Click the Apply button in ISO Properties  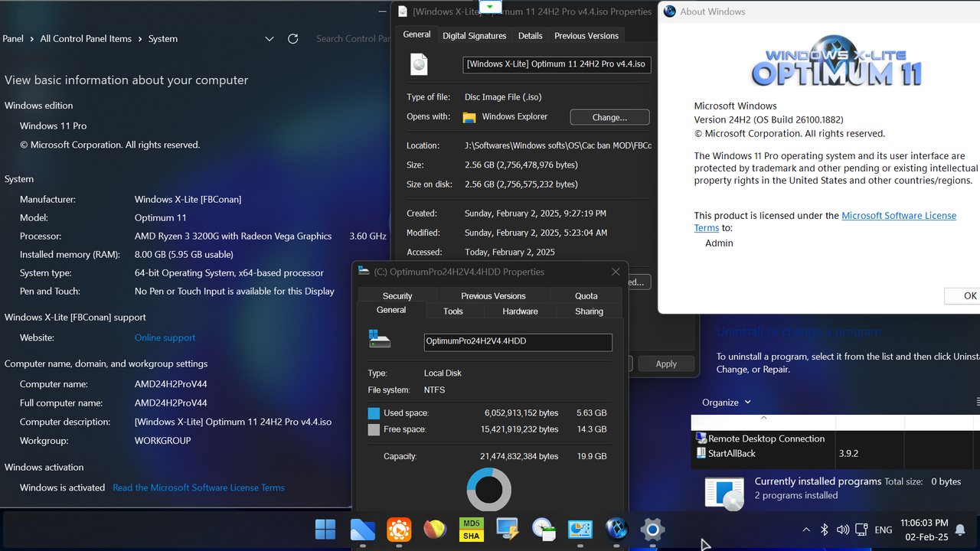665,364
